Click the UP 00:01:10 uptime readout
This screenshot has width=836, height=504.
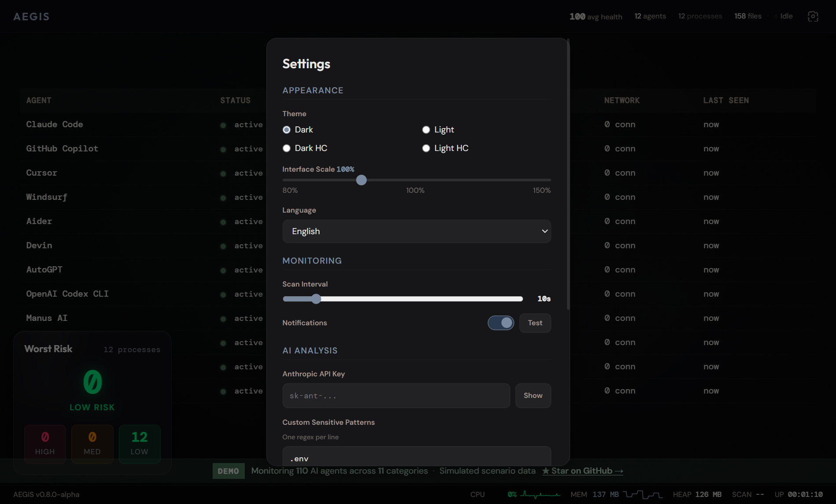(x=799, y=495)
